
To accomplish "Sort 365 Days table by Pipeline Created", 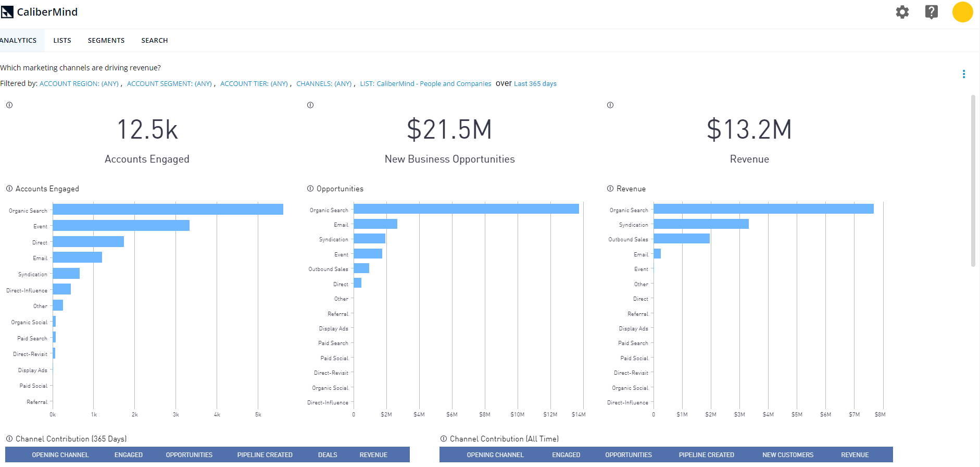I will 265,455.
